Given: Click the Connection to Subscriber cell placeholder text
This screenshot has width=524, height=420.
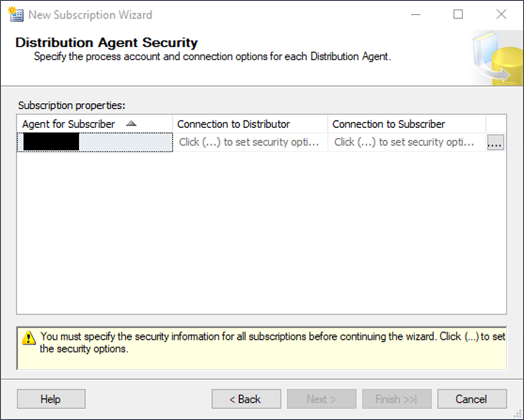Looking at the screenshot, I should click(405, 143).
